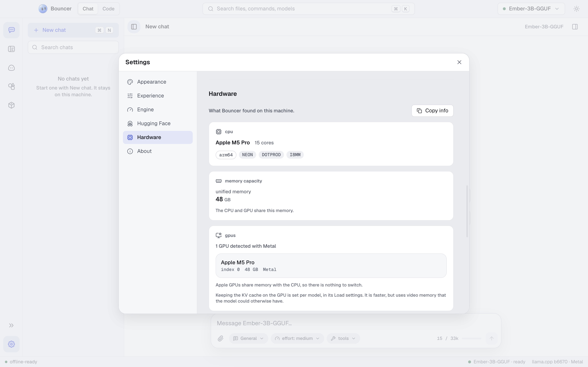Open the effort: medium dropdown
The height and width of the screenshot is (367, 588).
point(297,338)
